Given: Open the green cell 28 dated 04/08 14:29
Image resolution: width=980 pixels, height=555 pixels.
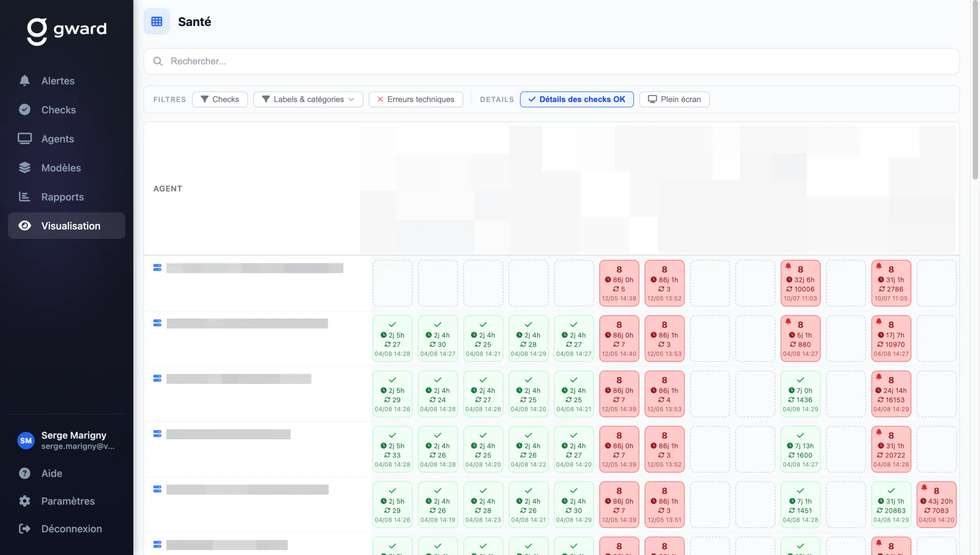Looking at the screenshot, I should point(529,339).
